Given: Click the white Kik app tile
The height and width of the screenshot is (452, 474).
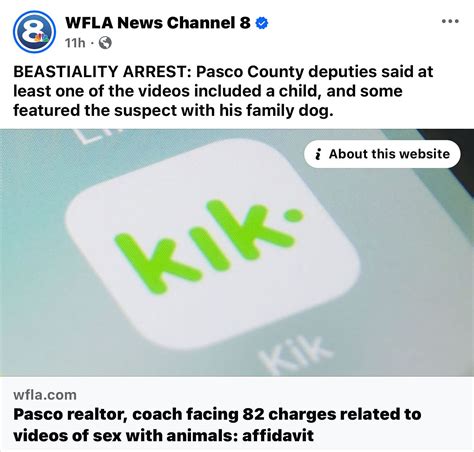Looking at the screenshot, I should (x=213, y=245).
